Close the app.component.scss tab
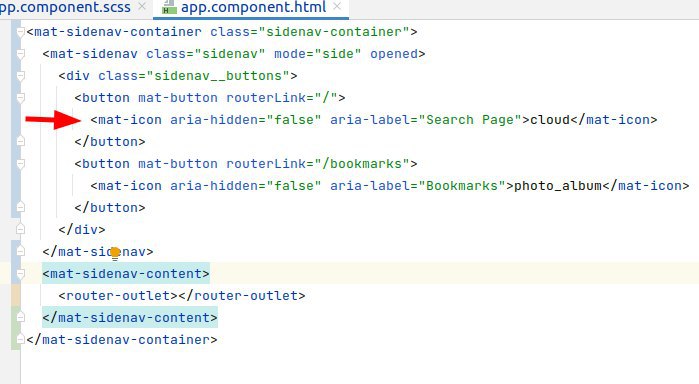The width and height of the screenshot is (699, 384). (x=142, y=7)
